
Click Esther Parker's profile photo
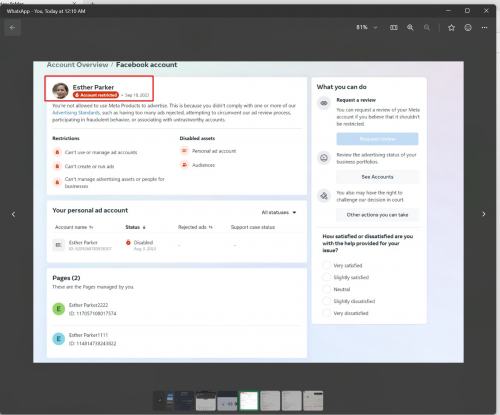click(x=60, y=91)
